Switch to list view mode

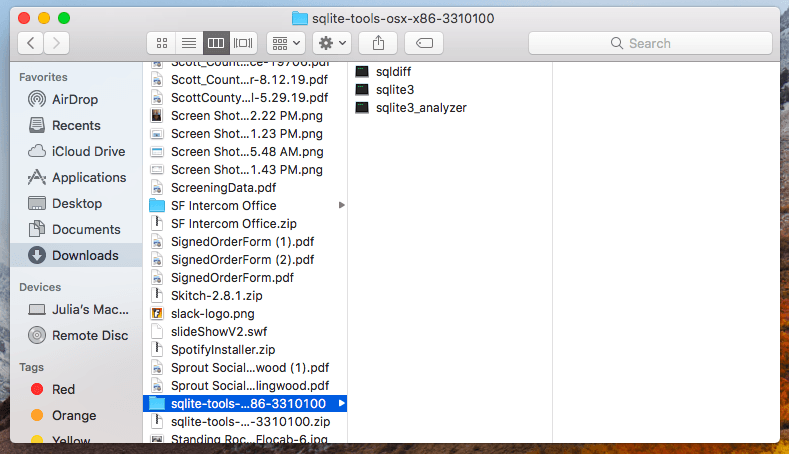click(187, 43)
